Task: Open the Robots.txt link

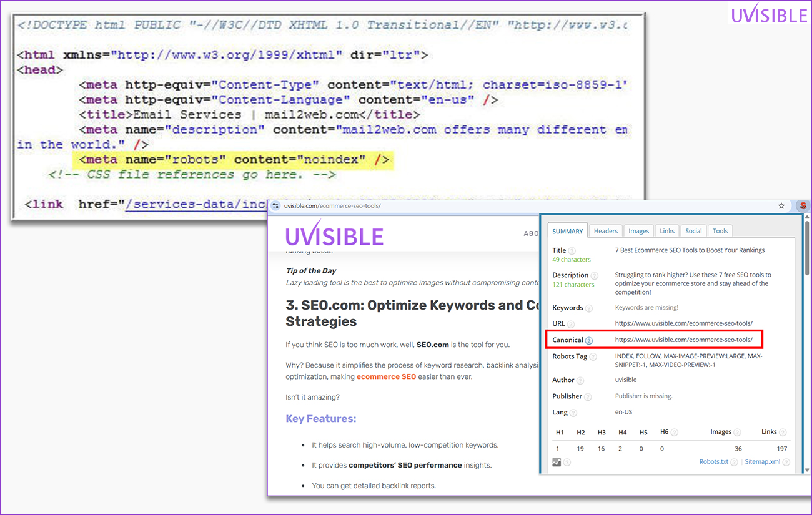Action: [x=713, y=462]
